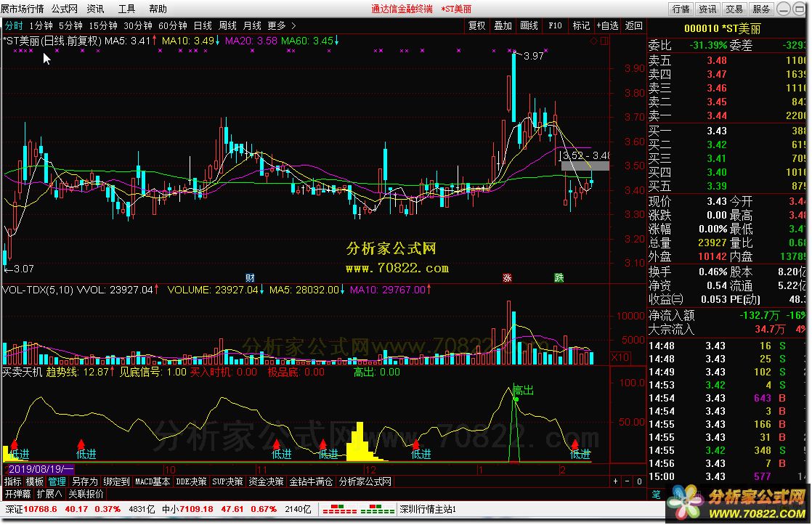This screenshot has width=812, height=525.
Task: Click the plus zoom button below the chart
Action: click(x=616, y=481)
